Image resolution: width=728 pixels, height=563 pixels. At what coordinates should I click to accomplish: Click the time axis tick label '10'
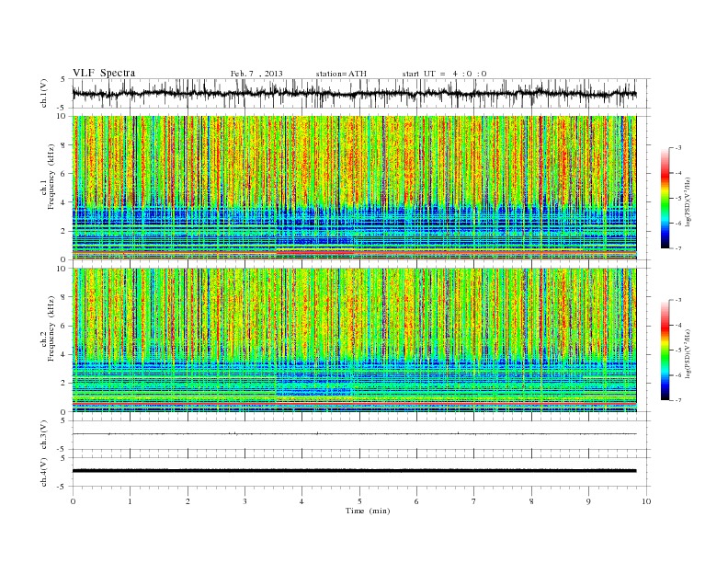pos(646,501)
